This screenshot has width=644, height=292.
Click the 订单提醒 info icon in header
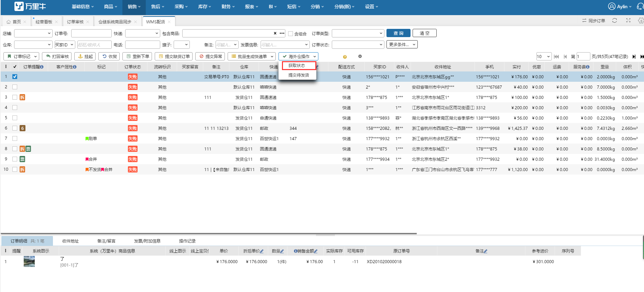pos(42,67)
